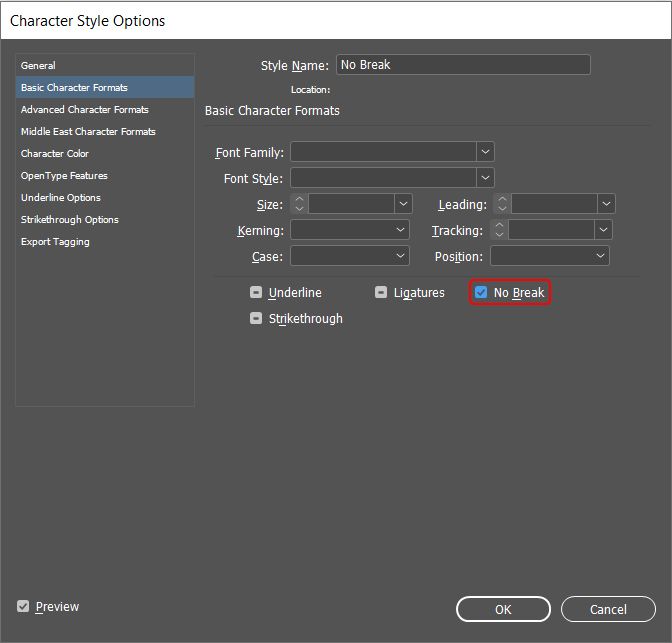Open the Leading dropdown list
The height and width of the screenshot is (643, 672).
click(x=606, y=204)
